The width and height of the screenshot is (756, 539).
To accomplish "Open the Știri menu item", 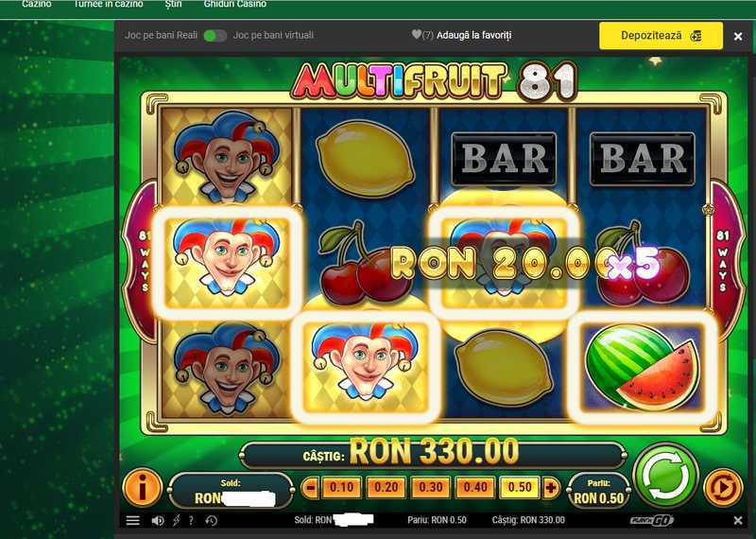I will pos(174,5).
